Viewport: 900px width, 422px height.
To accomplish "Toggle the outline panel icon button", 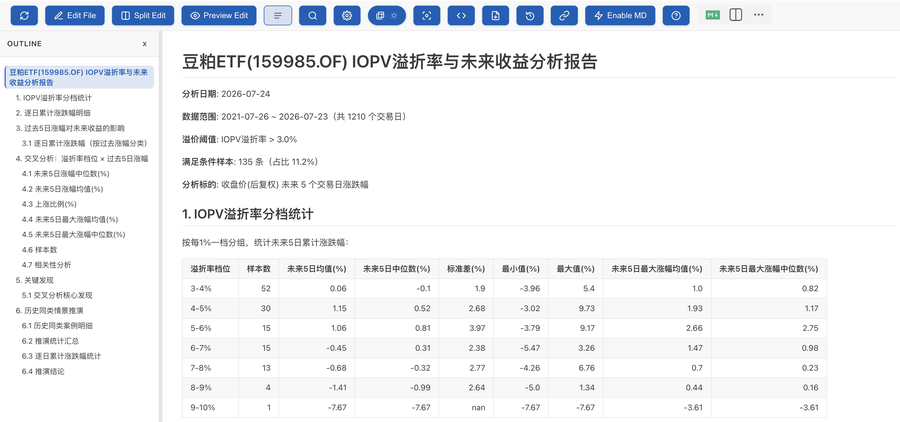I will (278, 16).
